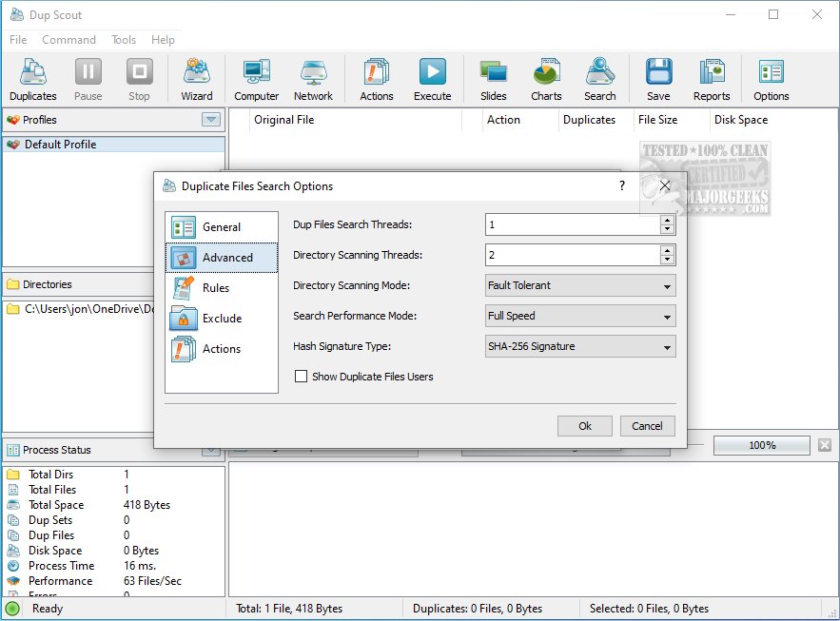840x621 pixels.
Task: Open the File menu
Action: point(18,40)
